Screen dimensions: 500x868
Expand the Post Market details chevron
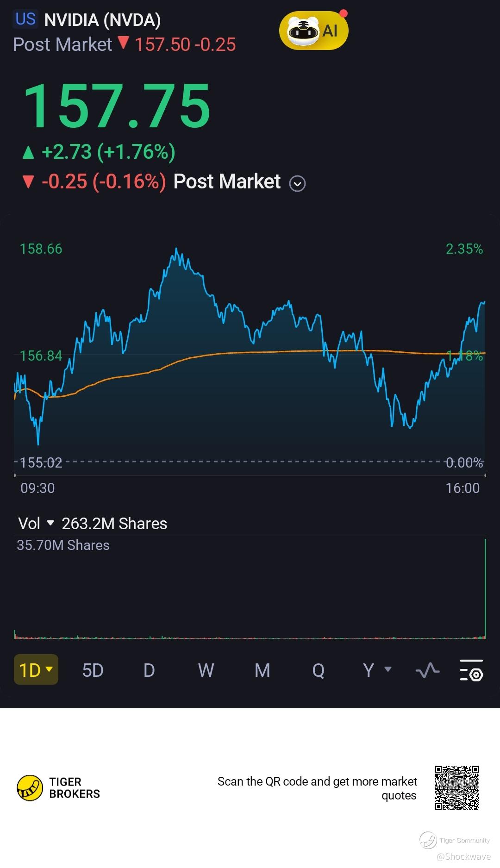[x=297, y=184]
